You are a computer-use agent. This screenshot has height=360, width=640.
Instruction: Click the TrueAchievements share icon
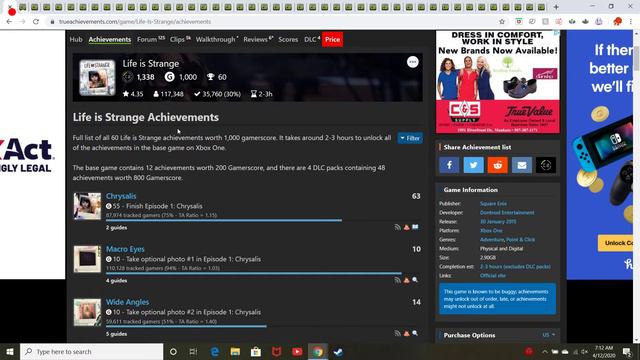pyautogui.click(x=546, y=165)
